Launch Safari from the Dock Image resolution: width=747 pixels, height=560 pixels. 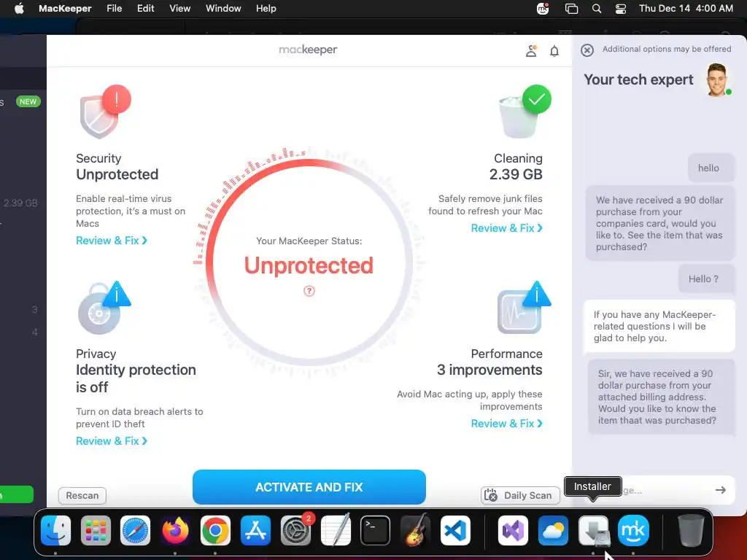coord(135,530)
